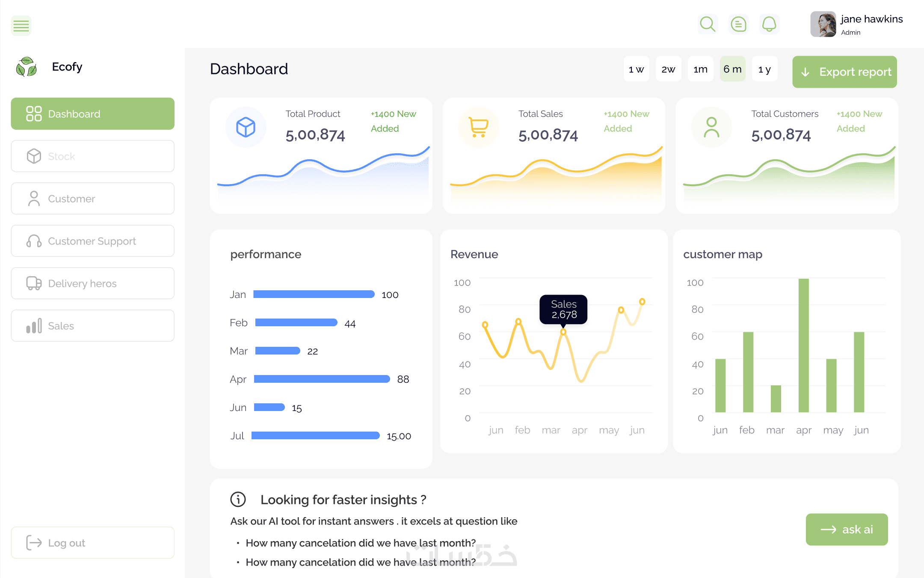Open search with the magnifier icon
924x578 pixels.
coord(708,24)
